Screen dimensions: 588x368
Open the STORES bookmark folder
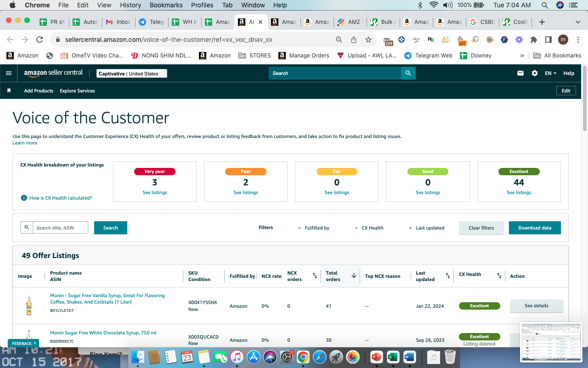(x=255, y=56)
